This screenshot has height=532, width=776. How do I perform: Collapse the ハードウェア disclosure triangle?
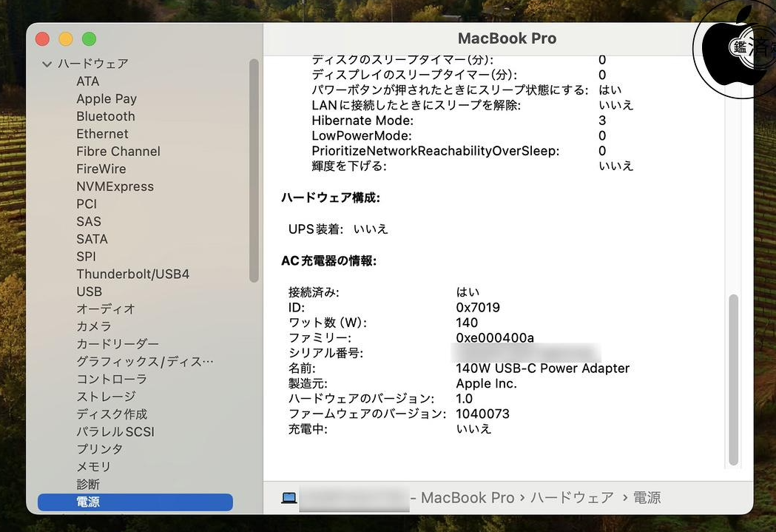click(47, 64)
